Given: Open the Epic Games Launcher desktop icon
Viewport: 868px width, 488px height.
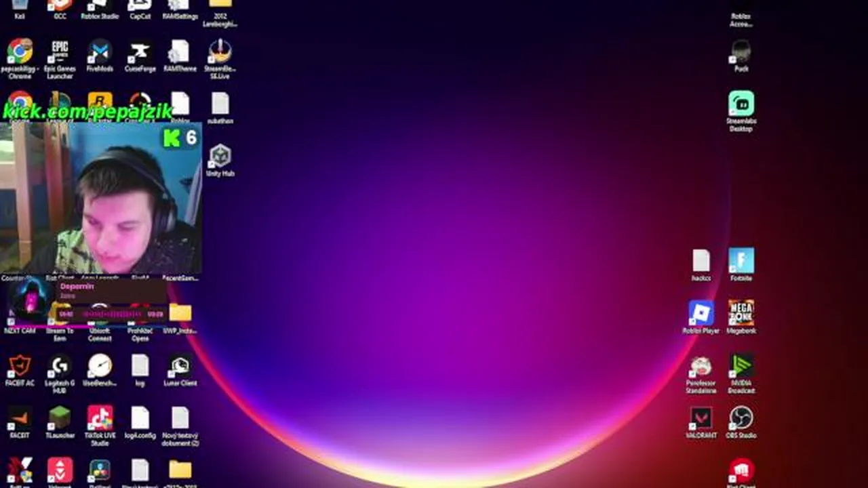Looking at the screenshot, I should coord(60,52).
